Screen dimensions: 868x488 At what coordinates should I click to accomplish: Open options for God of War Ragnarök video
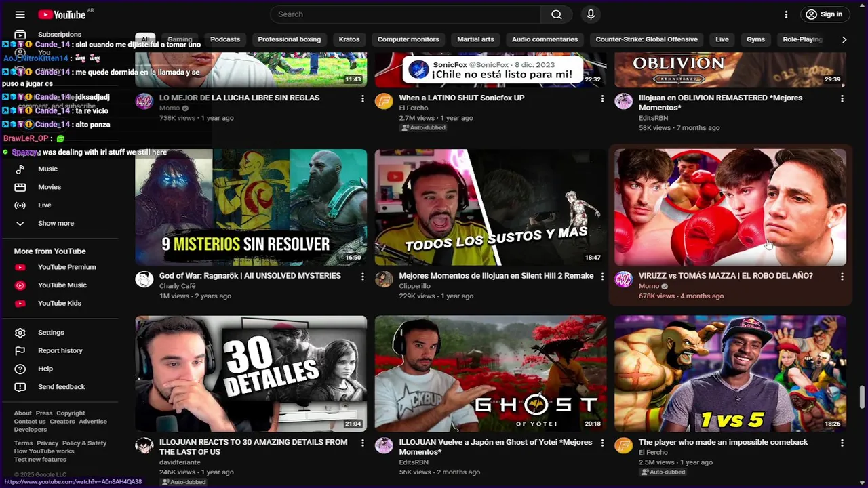(363, 277)
